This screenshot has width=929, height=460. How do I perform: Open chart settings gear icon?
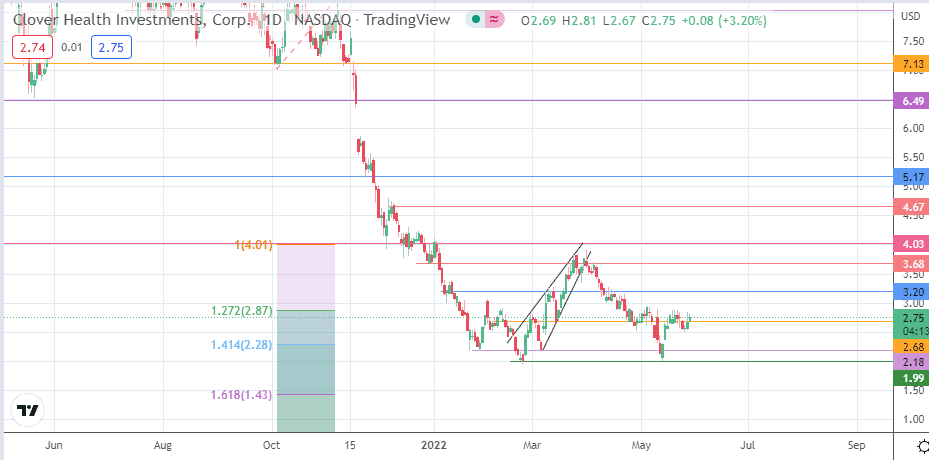pos(922,446)
